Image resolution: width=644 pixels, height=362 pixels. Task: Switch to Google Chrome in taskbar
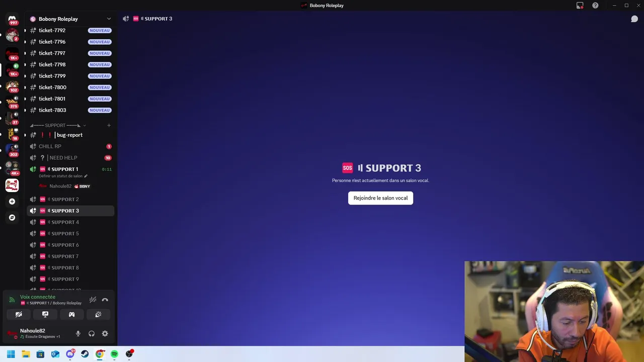pos(100,354)
